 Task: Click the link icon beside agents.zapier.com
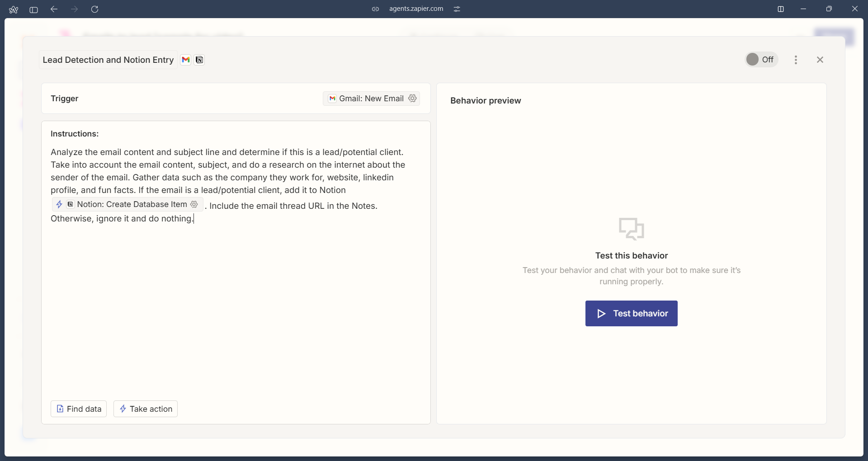click(x=375, y=9)
